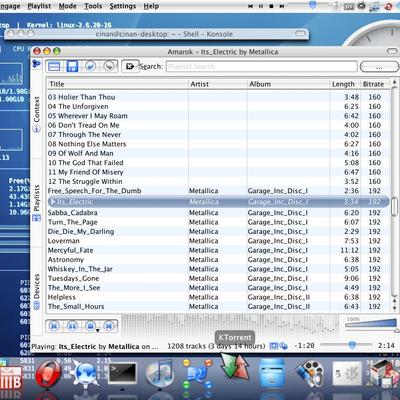Click the previous track icon in menu bar
Viewport: 400px width, 400px height.
click(x=251, y=6)
